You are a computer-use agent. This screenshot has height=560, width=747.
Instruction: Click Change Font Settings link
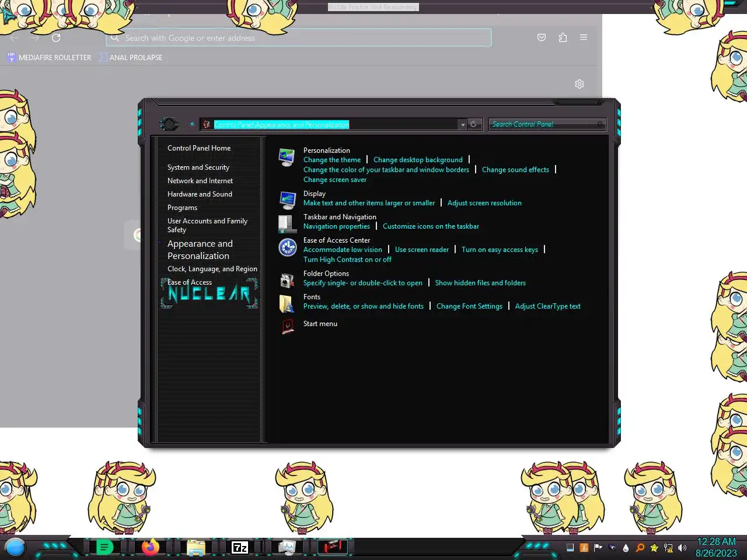pyautogui.click(x=469, y=306)
